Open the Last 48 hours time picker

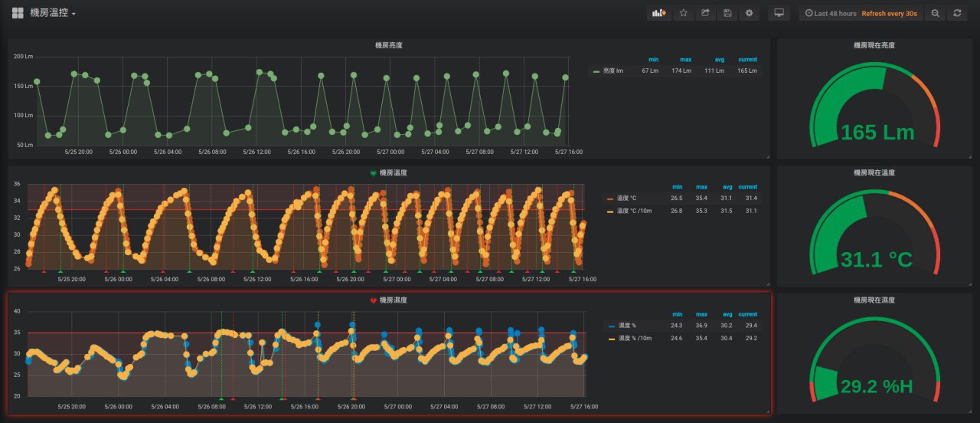click(x=830, y=14)
